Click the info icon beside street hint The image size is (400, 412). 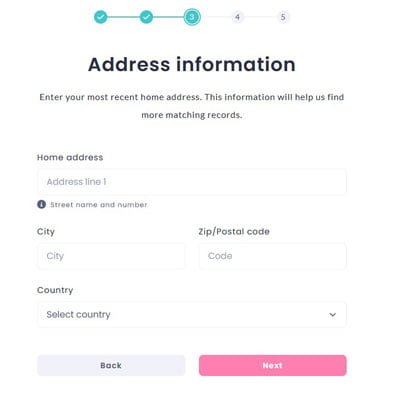(41, 204)
